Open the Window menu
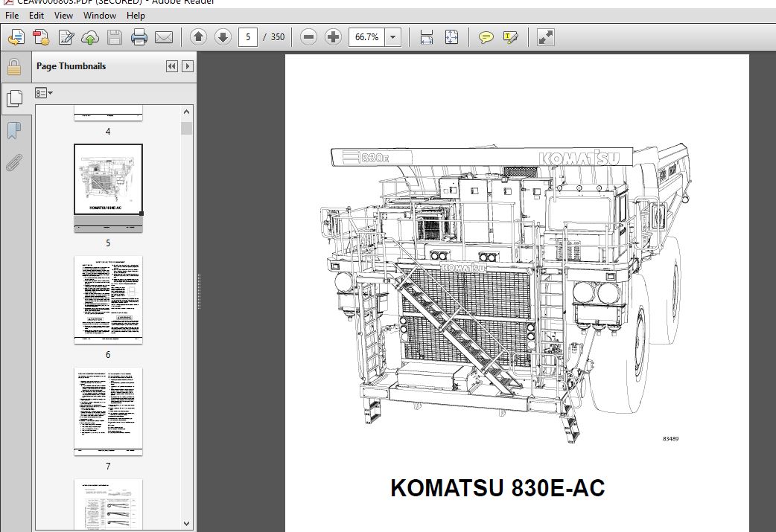Screen dimensions: 776x532 pyautogui.click(x=99, y=15)
